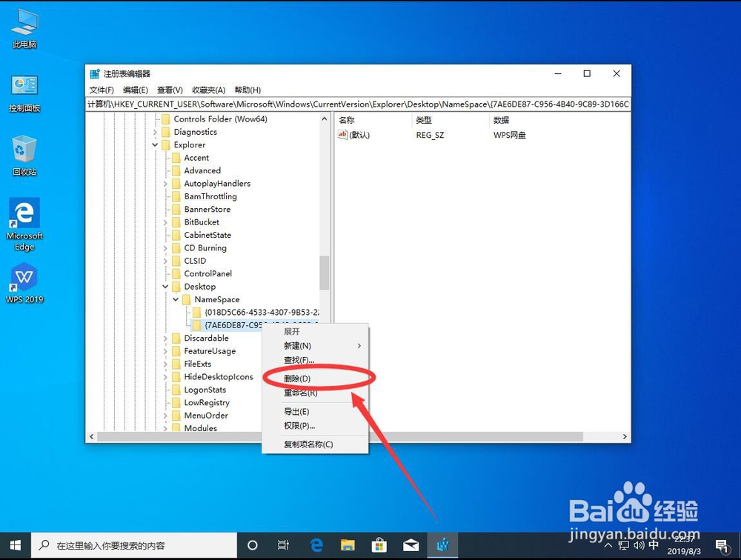Choose 查找(F)... in the context menu
The height and width of the screenshot is (560, 741).
tap(315, 360)
